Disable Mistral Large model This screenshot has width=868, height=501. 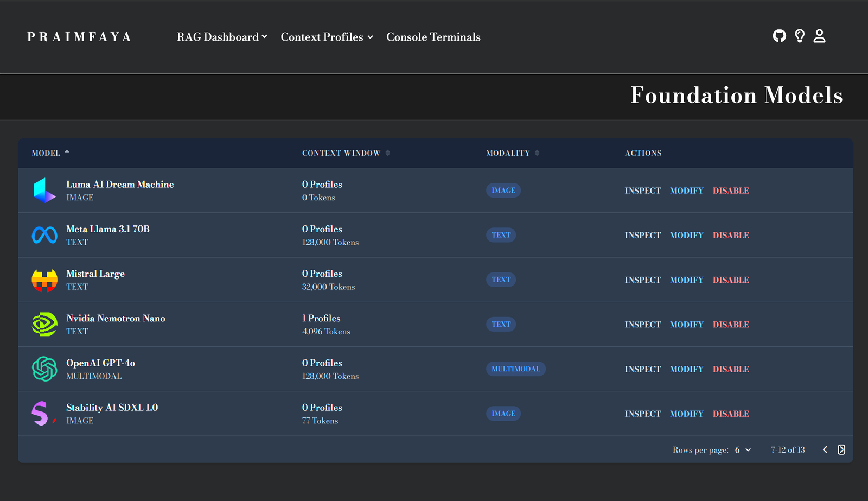(731, 280)
